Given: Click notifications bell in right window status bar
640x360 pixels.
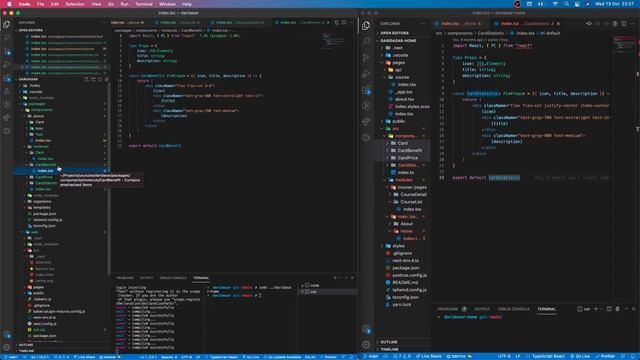Looking at the screenshot, I should 634,356.
